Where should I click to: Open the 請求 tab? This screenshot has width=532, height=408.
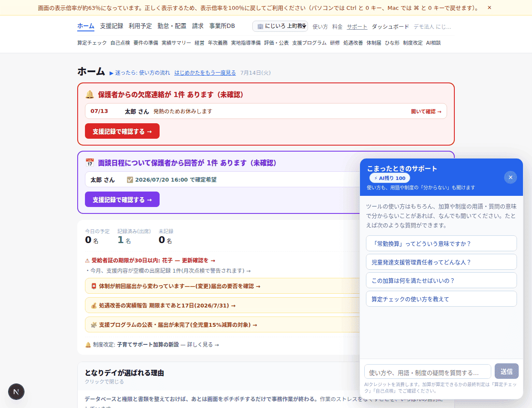point(198,26)
